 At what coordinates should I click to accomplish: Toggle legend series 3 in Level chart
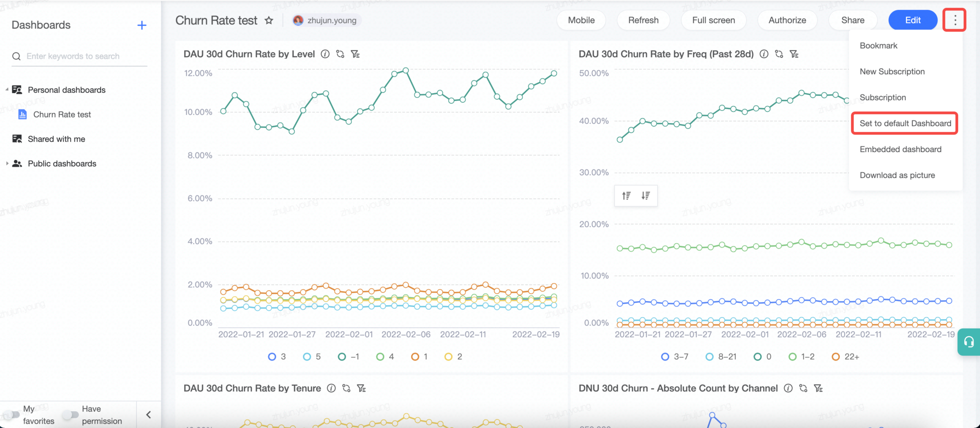click(x=277, y=357)
